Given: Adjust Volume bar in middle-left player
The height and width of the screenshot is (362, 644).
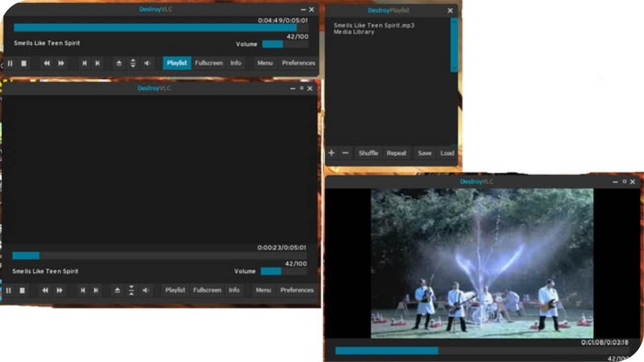Looking at the screenshot, I should click(x=284, y=271).
